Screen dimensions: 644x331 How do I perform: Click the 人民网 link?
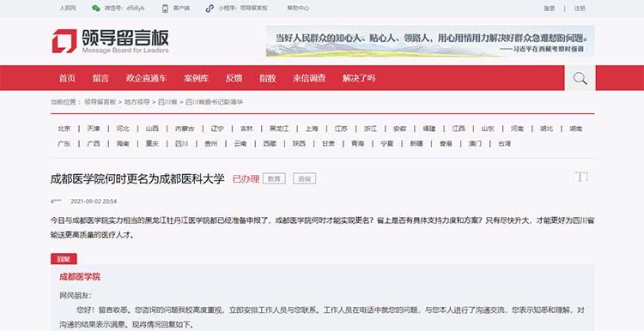point(68,9)
